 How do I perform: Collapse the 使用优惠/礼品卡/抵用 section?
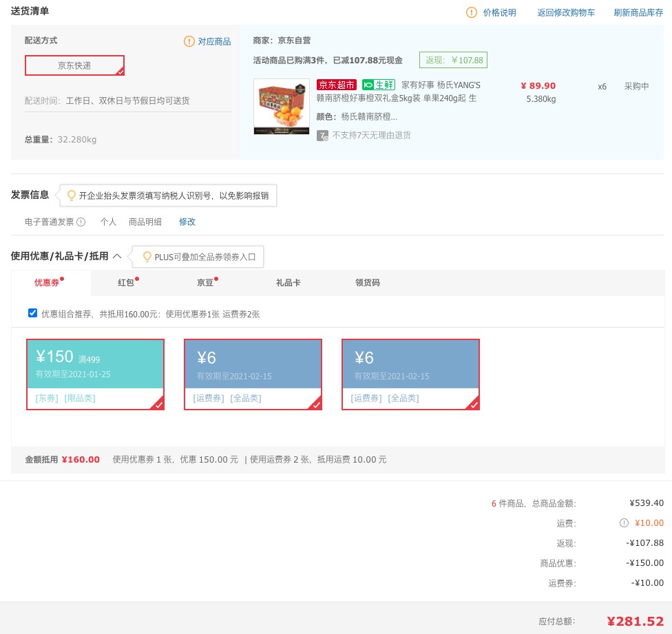117,256
